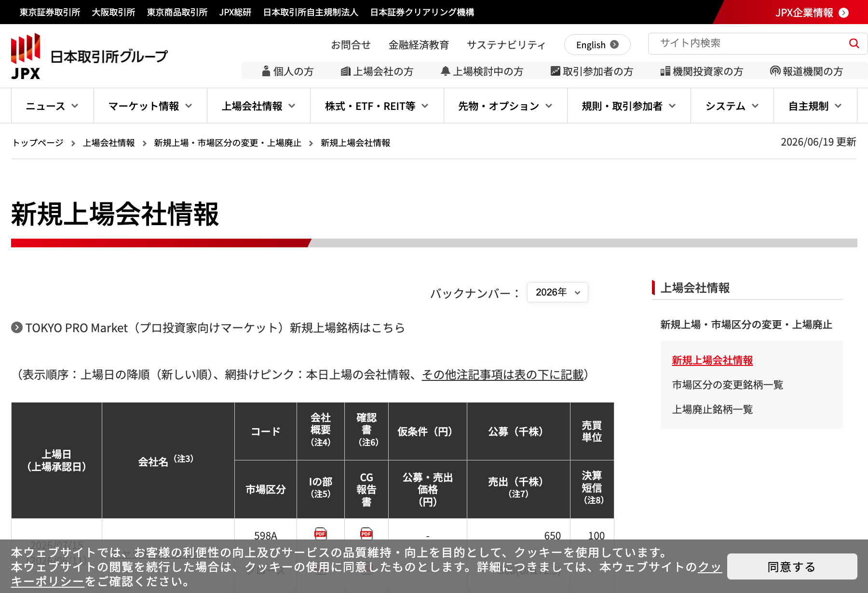Open the TOKYO PRO Market 新規上場銘柄 link
The image size is (868, 593).
pyautogui.click(x=215, y=328)
